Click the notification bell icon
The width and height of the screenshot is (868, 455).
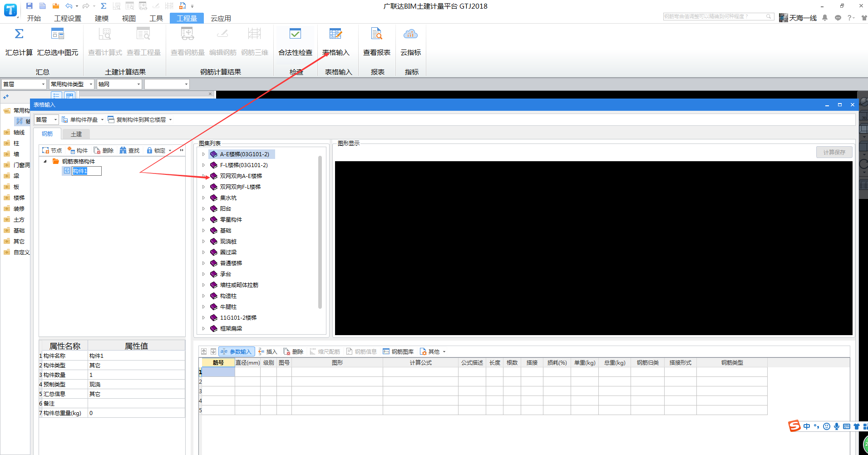coord(825,18)
